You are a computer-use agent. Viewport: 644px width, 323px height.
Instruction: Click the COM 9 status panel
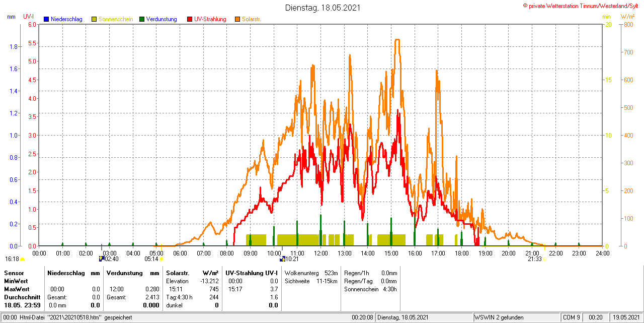(x=572, y=317)
